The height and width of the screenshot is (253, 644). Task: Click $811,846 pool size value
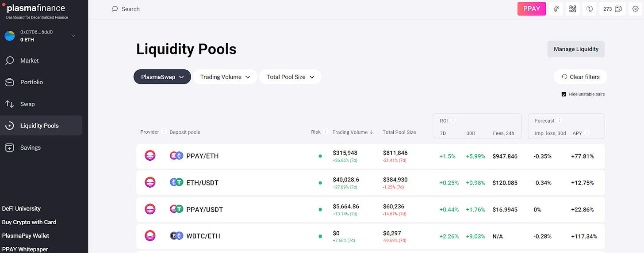(x=395, y=153)
